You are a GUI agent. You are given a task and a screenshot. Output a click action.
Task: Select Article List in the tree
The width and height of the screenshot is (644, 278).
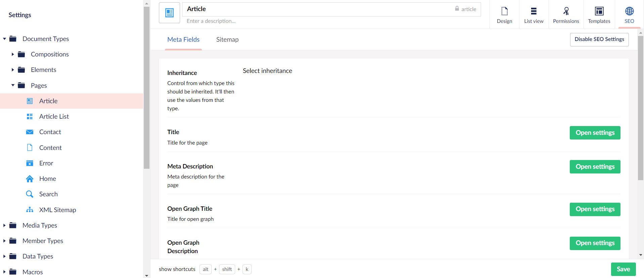(x=54, y=117)
